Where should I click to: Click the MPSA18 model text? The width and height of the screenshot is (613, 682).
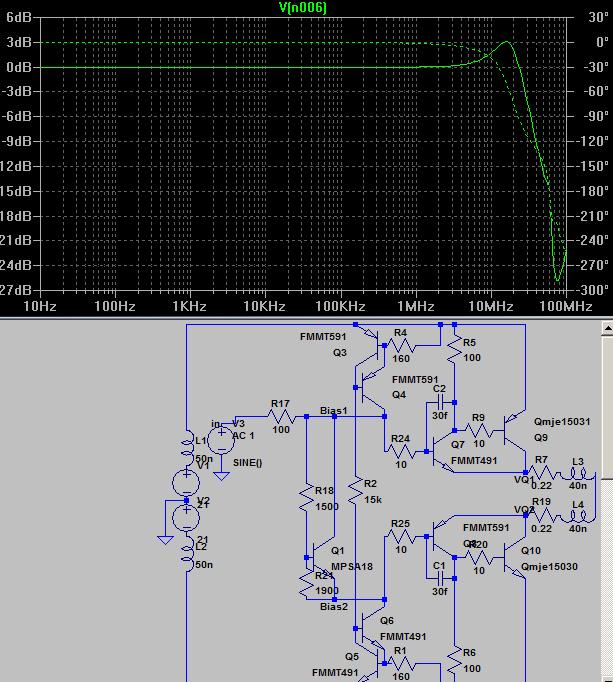[x=352, y=567]
